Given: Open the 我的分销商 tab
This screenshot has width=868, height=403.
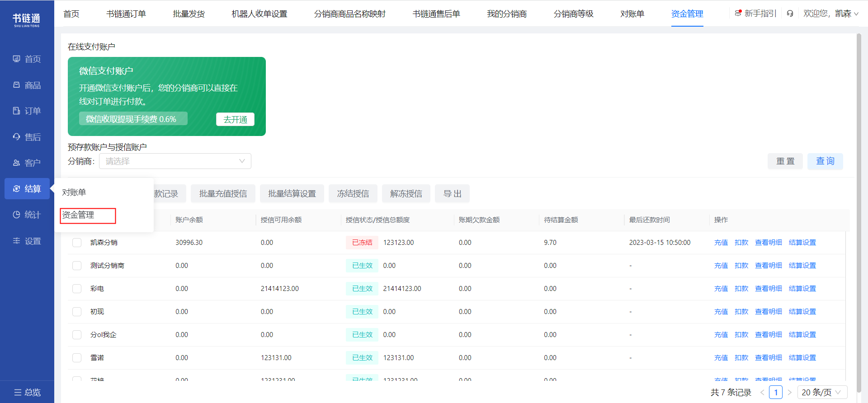Looking at the screenshot, I should [507, 14].
